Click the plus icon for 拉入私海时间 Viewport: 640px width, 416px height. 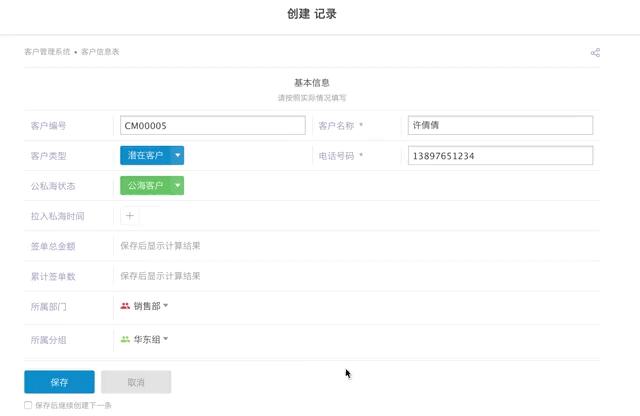130,215
